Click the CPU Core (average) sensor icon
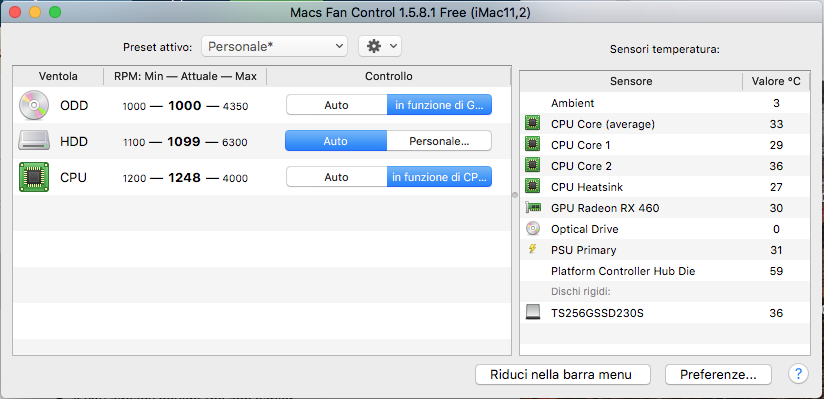 [532, 124]
